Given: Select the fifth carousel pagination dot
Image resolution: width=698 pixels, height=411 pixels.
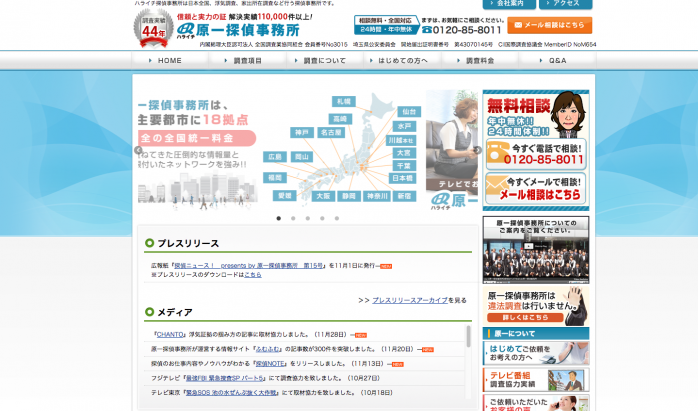Looking at the screenshot, I should 337,218.
